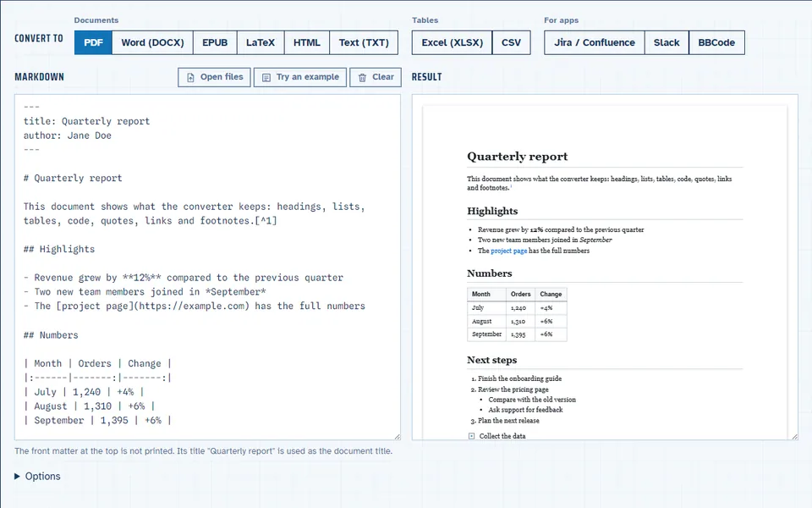Click inside the Markdown text editor
The image size is (812, 508).
[207, 267]
